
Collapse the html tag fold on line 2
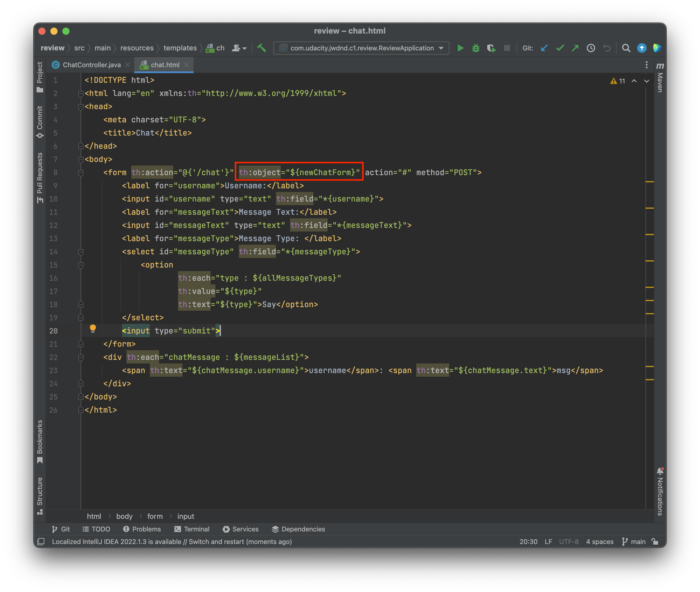click(x=81, y=94)
